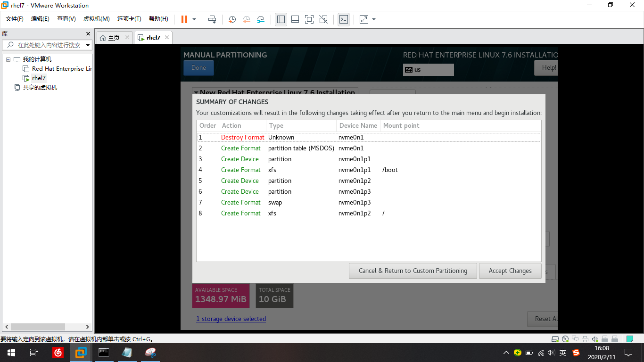Viewport: 644px width, 362px height.
Task: Click library scrollbar left arrow
Action: point(7,327)
